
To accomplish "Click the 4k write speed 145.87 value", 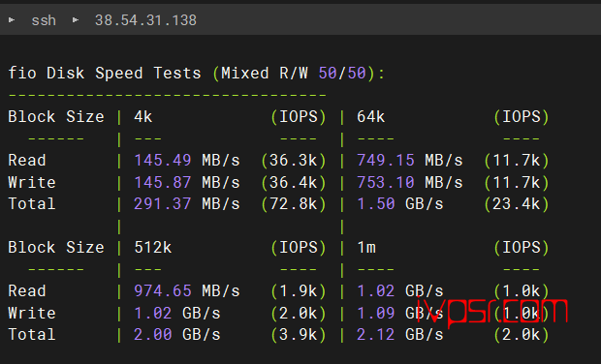I will pos(163,182).
